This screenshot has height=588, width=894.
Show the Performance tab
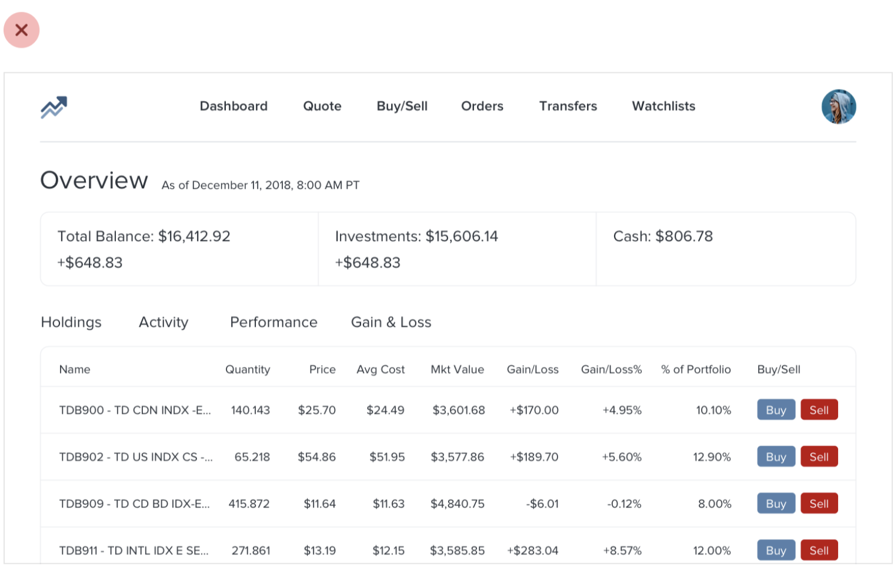tap(273, 322)
